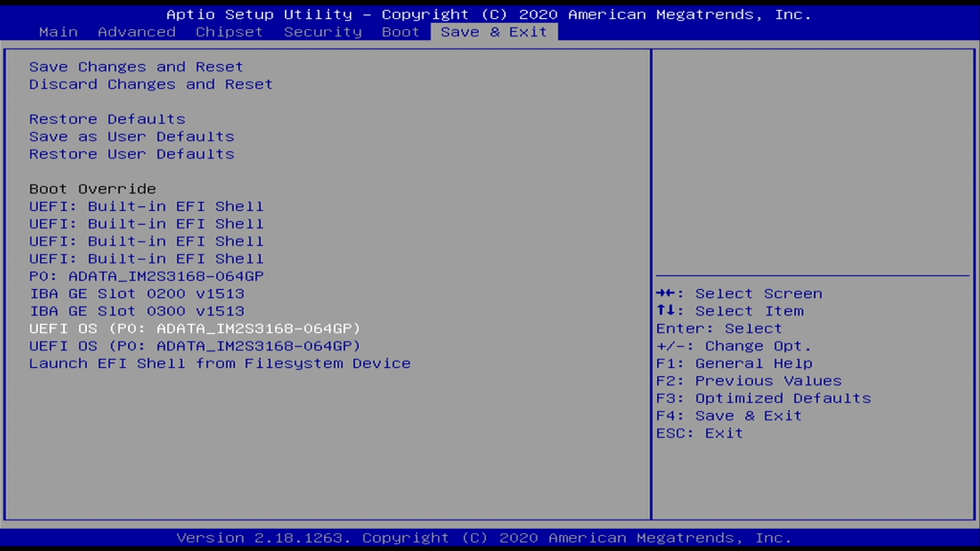Select IBA GE Slot 0200 v1513
This screenshot has height=551, width=980.
click(137, 294)
